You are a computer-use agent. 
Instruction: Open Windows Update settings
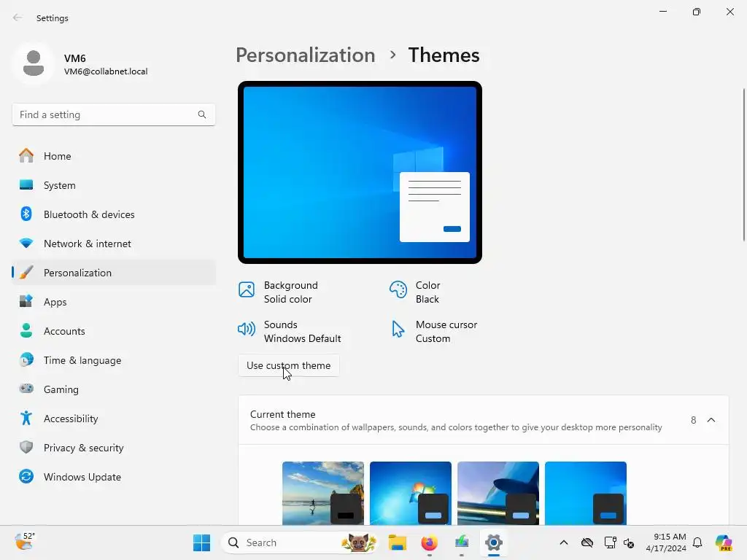tap(113, 477)
